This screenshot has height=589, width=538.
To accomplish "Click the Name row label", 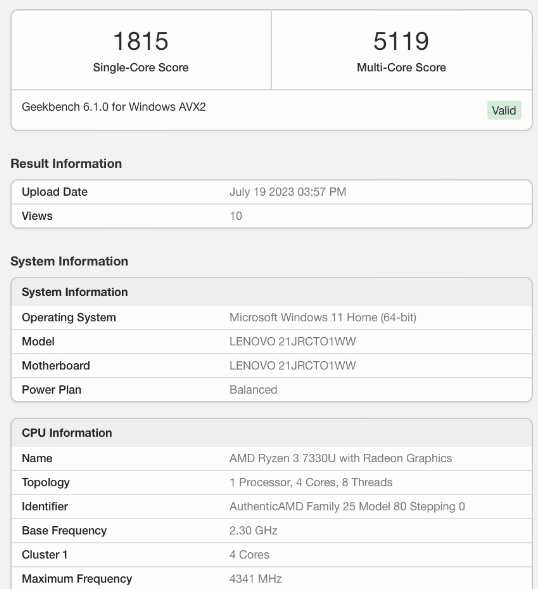I will pos(37,458).
